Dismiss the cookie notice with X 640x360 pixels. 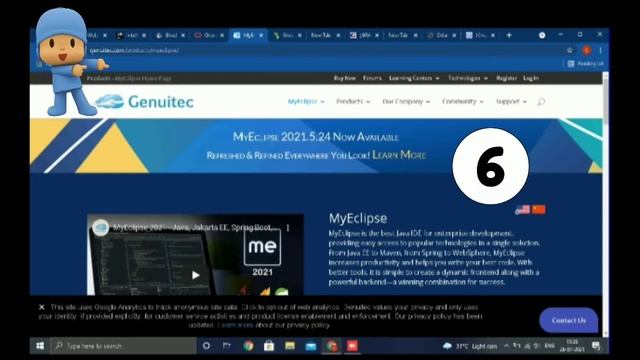click(x=41, y=307)
